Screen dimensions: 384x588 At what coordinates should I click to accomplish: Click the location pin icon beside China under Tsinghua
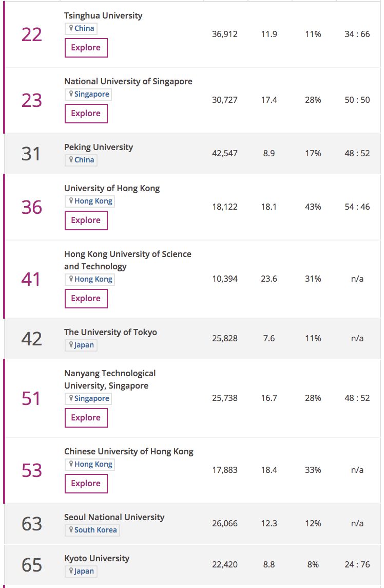click(71, 28)
